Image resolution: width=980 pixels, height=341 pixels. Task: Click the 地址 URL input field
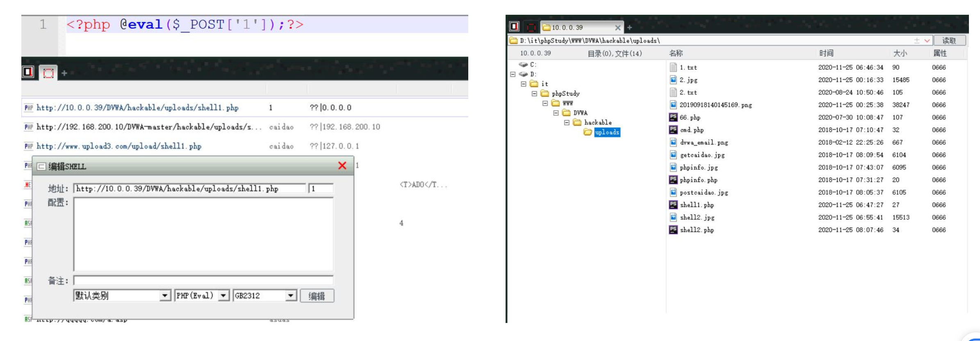189,189
